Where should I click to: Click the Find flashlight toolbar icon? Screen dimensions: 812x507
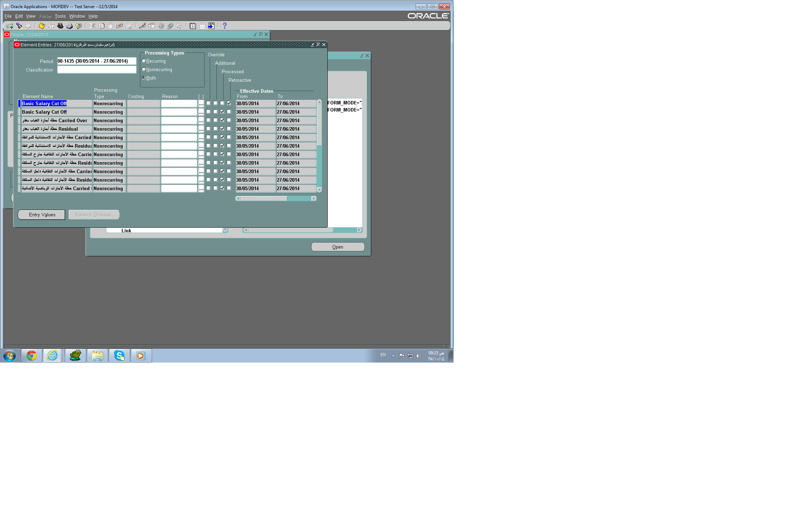(x=19, y=26)
